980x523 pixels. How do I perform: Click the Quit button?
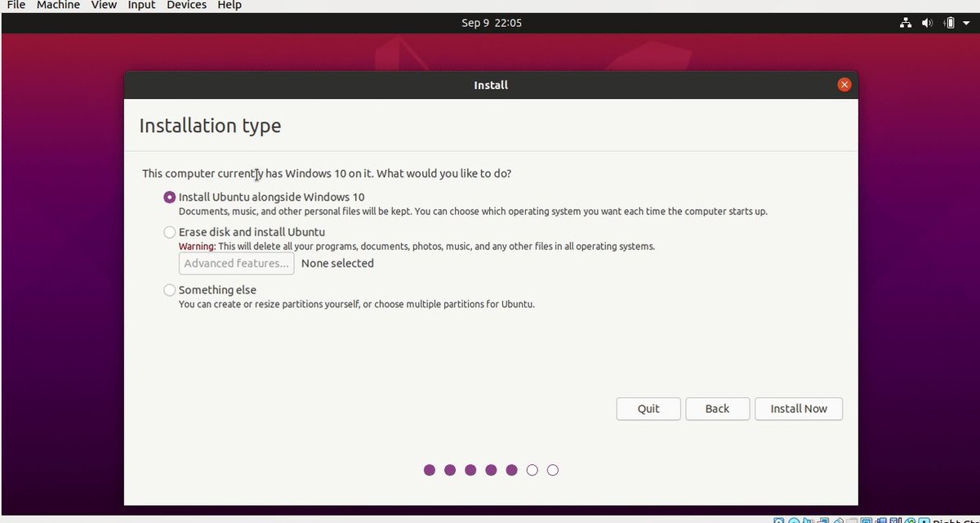click(x=648, y=409)
